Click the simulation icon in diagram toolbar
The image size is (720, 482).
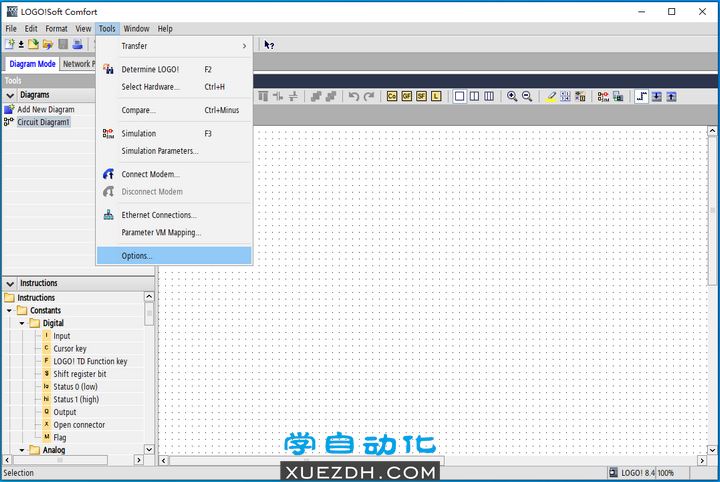(603, 96)
